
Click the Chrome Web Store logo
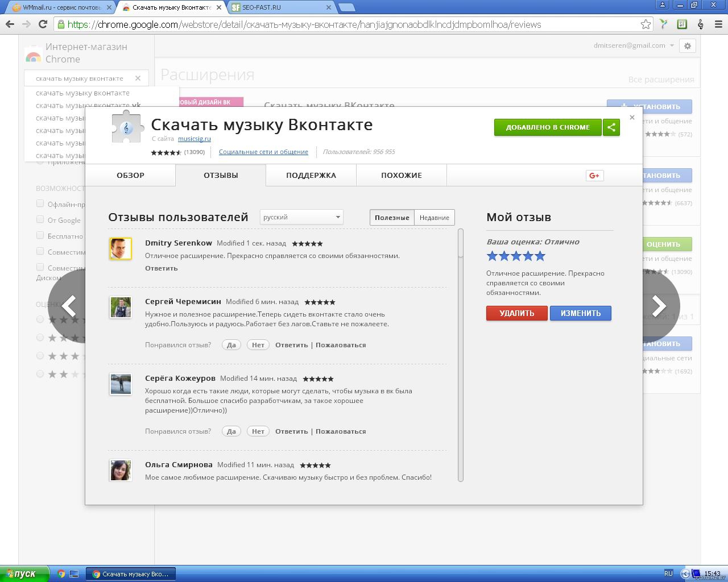click(x=33, y=53)
